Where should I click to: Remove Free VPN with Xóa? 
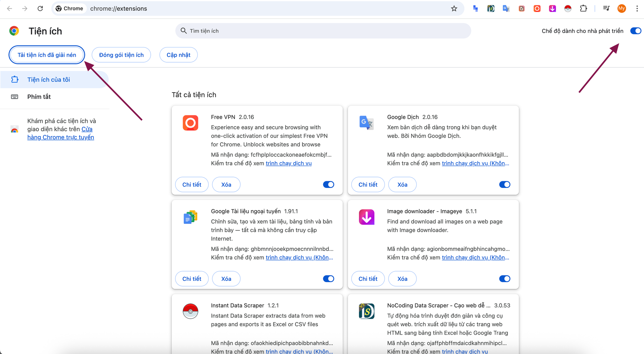click(226, 184)
